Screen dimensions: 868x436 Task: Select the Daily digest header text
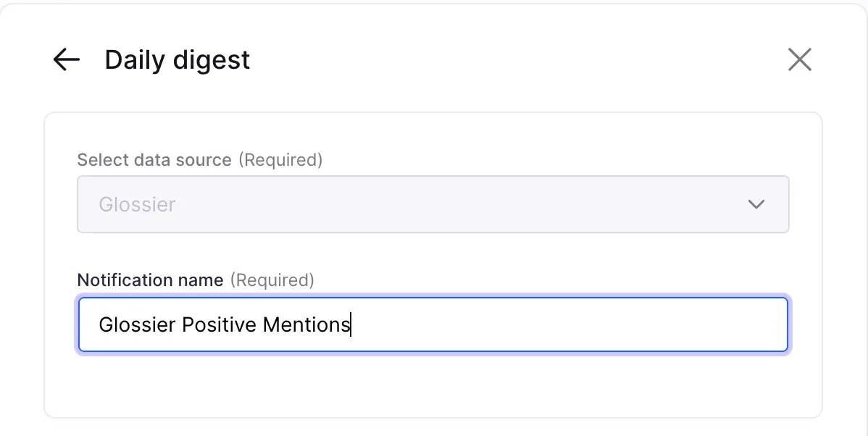point(177,60)
